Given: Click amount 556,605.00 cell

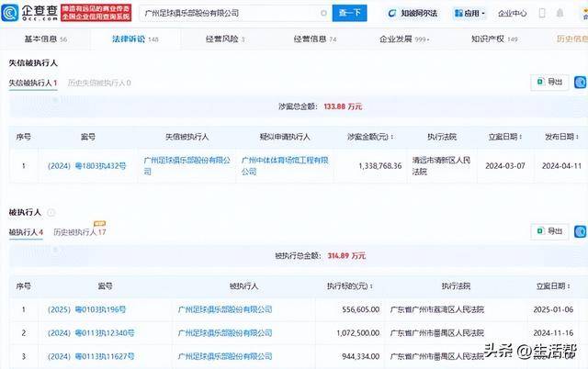Looking at the screenshot, I should tap(361, 310).
